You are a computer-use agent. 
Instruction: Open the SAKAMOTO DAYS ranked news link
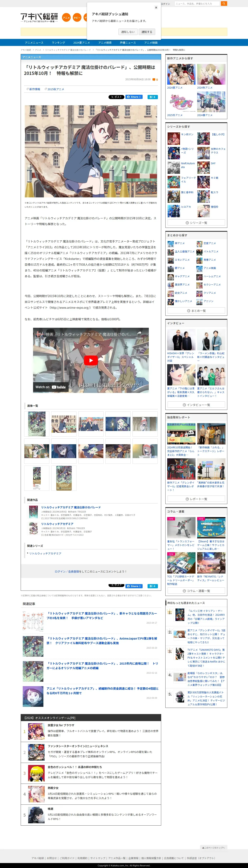[x=206, y=658]
